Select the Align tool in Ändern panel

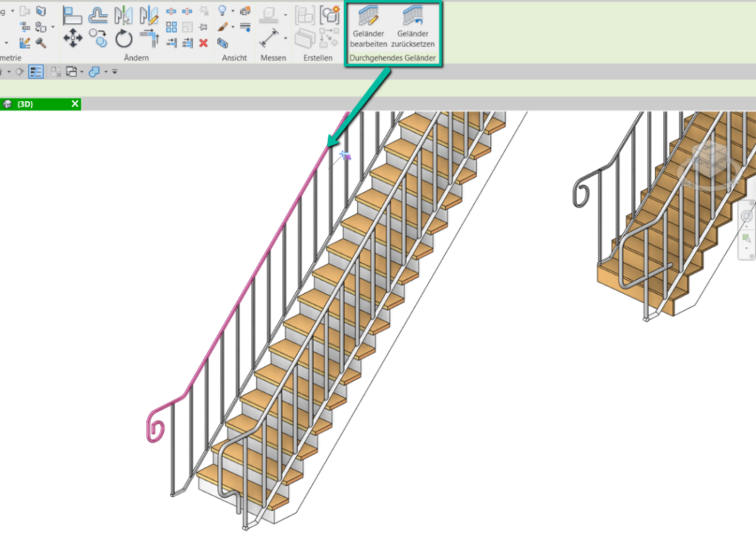coord(72,14)
